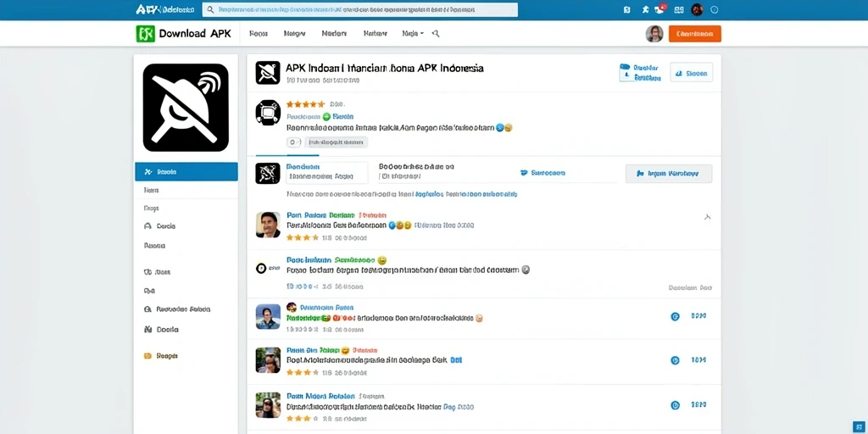Click the five-star rating under the title
This screenshot has width=868, height=434.
[305, 104]
